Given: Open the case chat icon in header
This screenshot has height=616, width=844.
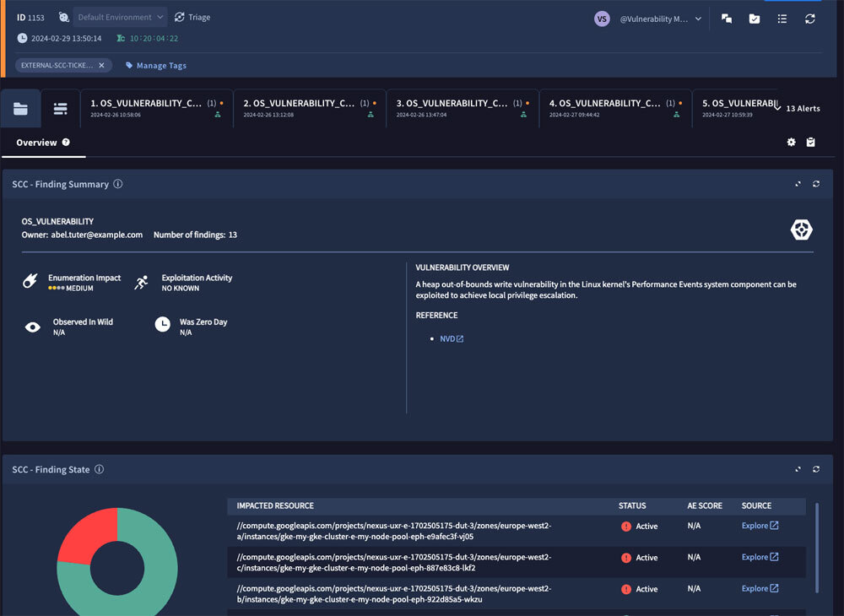Looking at the screenshot, I should (x=726, y=19).
